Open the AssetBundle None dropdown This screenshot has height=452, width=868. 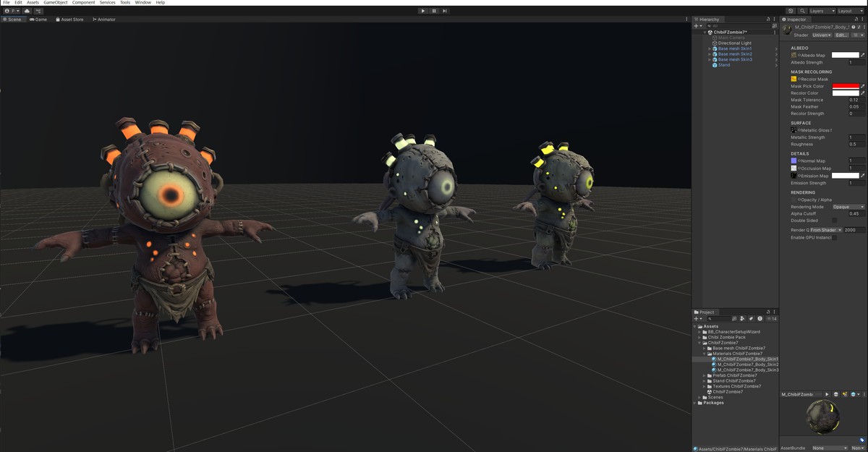pos(830,448)
